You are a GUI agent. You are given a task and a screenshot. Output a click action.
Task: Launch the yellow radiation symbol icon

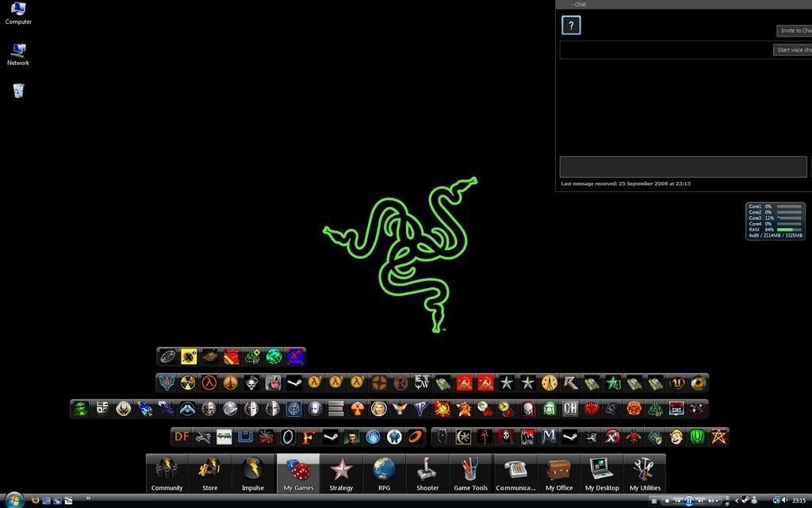pyautogui.click(x=188, y=383)
